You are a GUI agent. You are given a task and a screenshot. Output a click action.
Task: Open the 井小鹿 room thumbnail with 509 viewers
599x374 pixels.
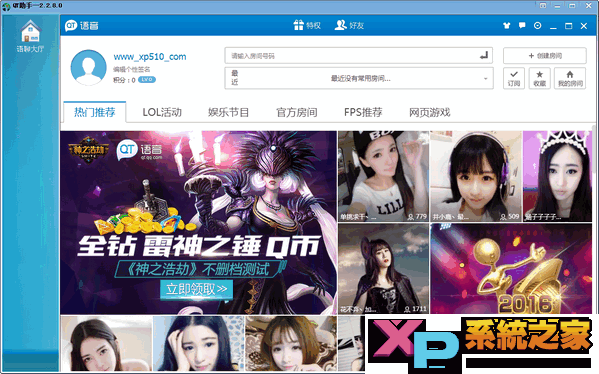pos(476,176)
